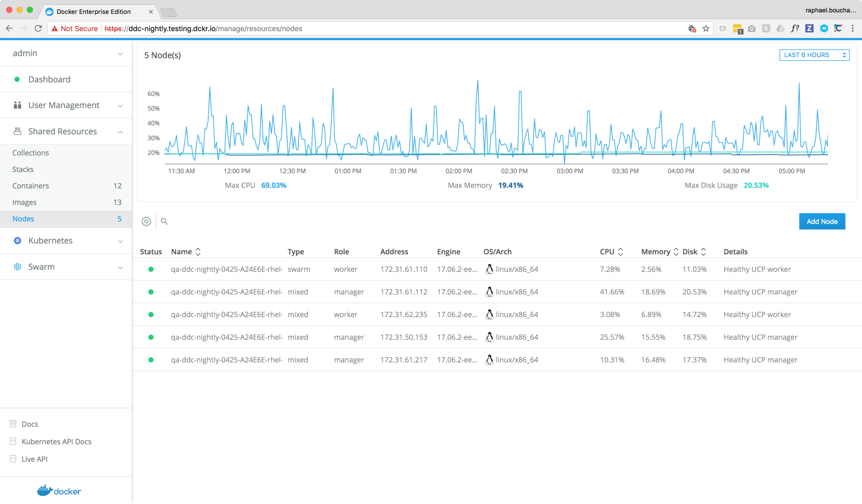
Task: Open Stacks in sidebar
Action: click(66, 169)
